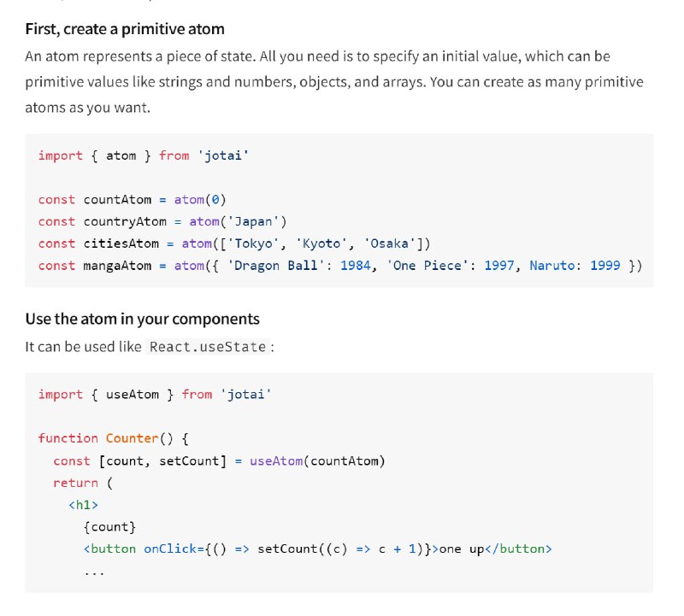The height and width of the screenshot is (616, 684).
Task: Click the mangaAtom variable name
Action: 117,266
